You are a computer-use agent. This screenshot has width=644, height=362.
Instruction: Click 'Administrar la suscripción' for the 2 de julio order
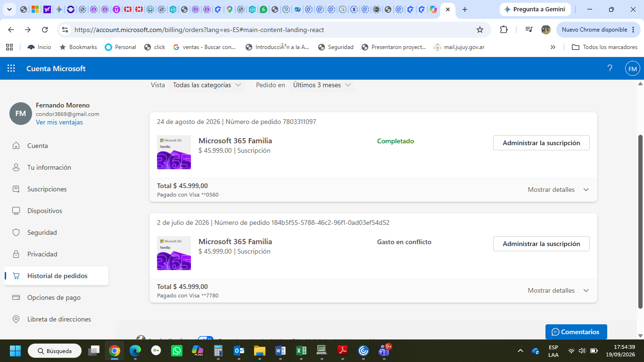point(541,244)
